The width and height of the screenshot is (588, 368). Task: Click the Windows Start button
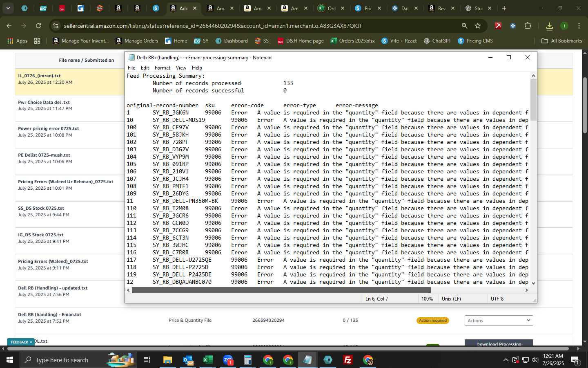click(x=9, y=360)
